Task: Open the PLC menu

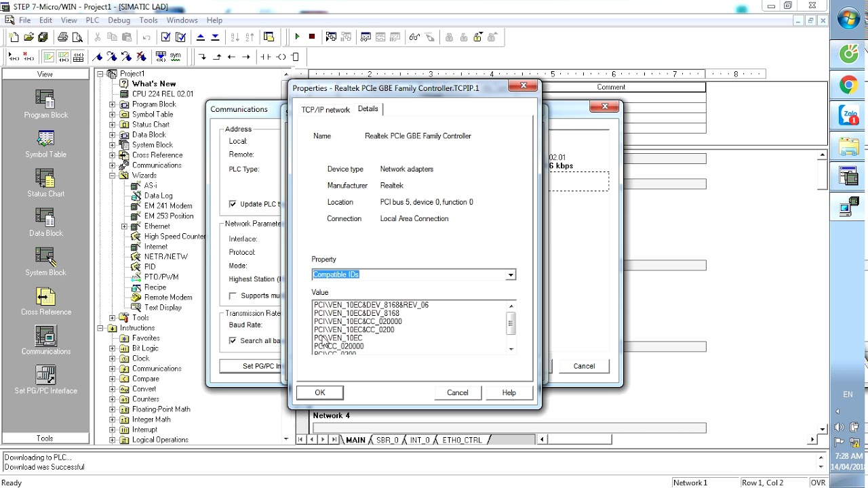Action: [x=92, y=20]
